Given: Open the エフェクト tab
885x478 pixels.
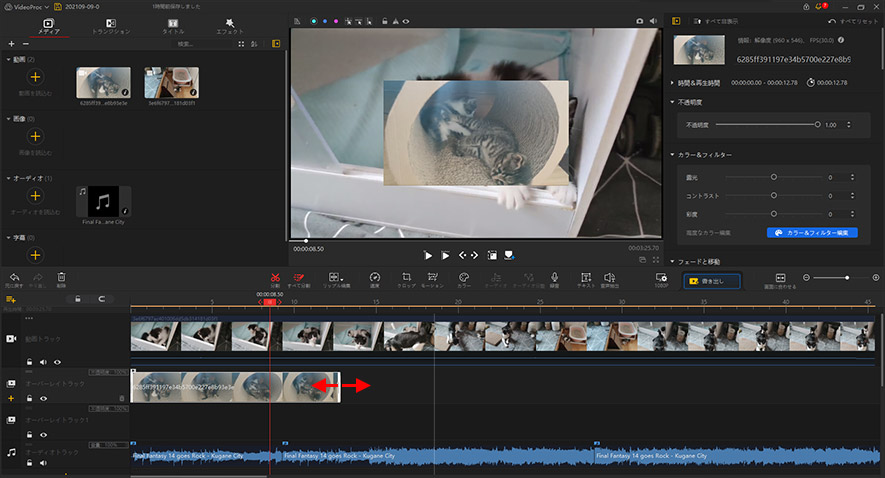Looking at the screenshot, I should 231,25.
